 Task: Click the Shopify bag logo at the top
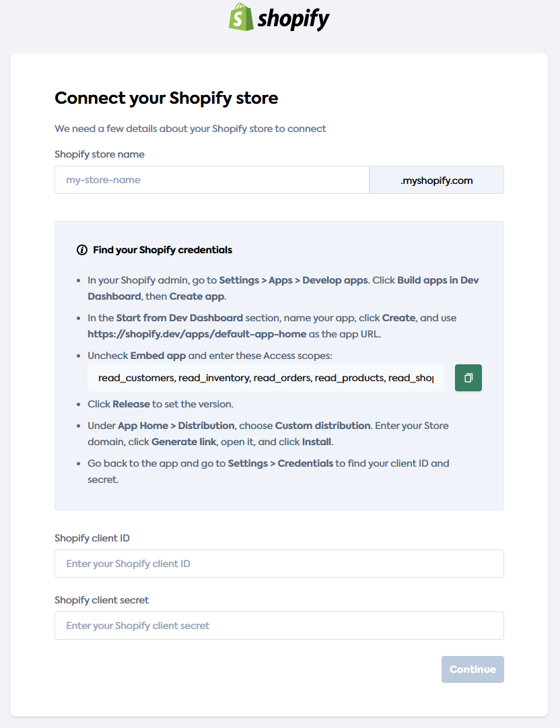click(242, 18)
